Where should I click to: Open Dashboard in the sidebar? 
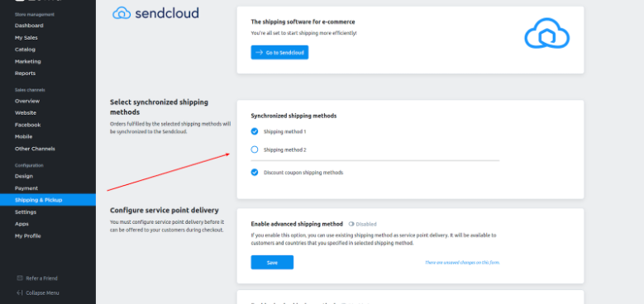click(29, 26)
